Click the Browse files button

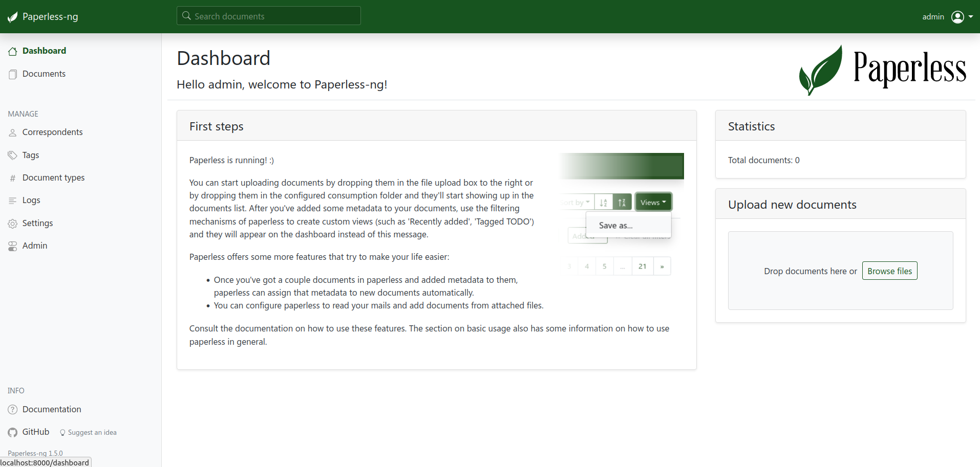(x=889, y=271)
